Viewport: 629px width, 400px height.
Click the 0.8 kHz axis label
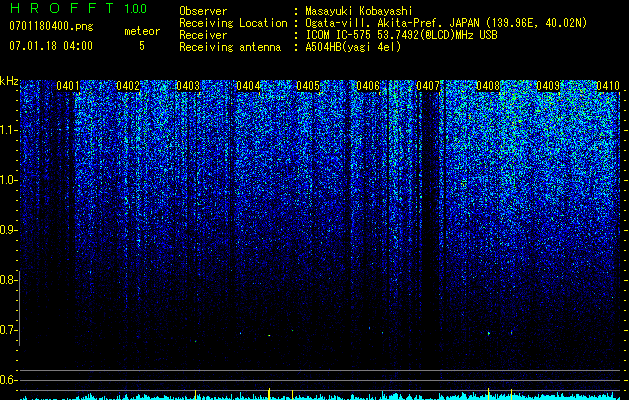[9, 280]
